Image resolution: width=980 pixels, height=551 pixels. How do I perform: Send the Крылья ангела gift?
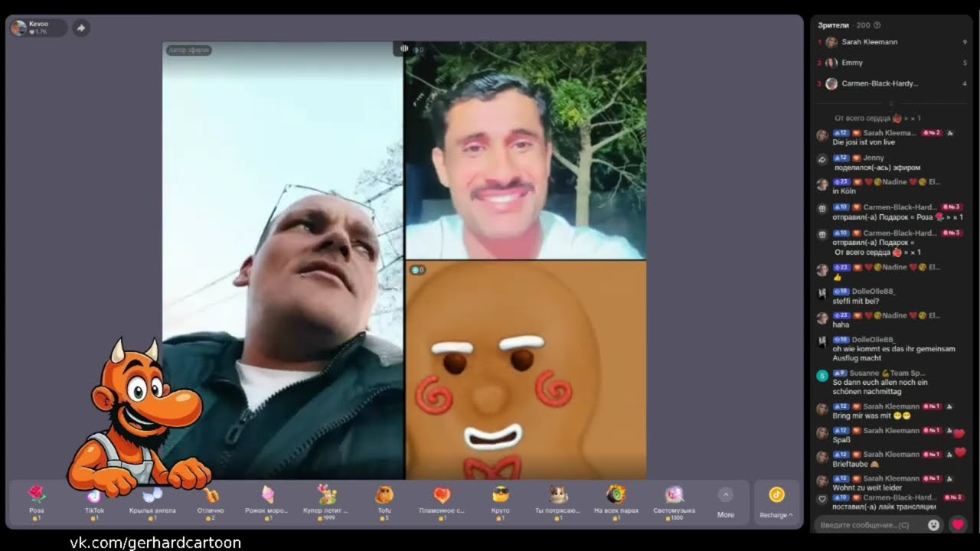click(x=152, y=503)
